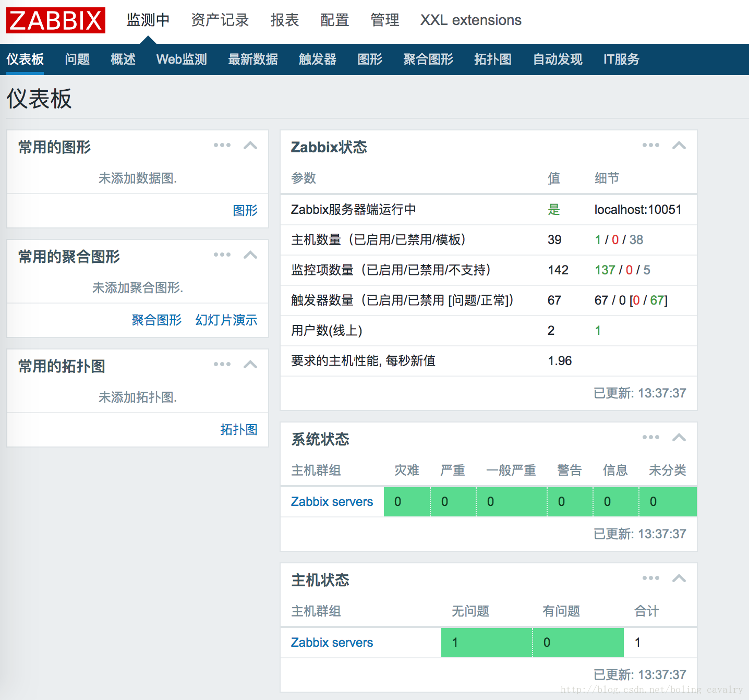749x700 pixels.
Task: Click the 一般严重 count cell for Zabbix servers
Action: click(x=511, y=502)
